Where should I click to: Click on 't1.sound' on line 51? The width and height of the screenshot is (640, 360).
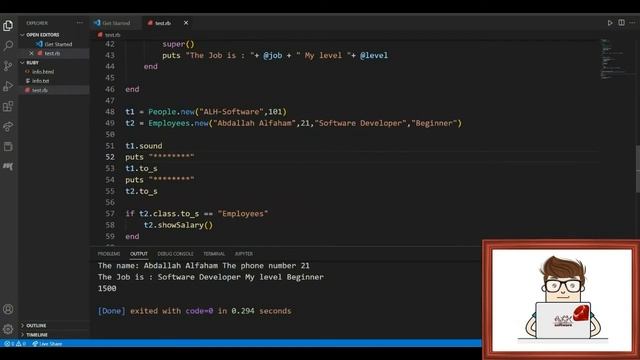tap(144, 146)
